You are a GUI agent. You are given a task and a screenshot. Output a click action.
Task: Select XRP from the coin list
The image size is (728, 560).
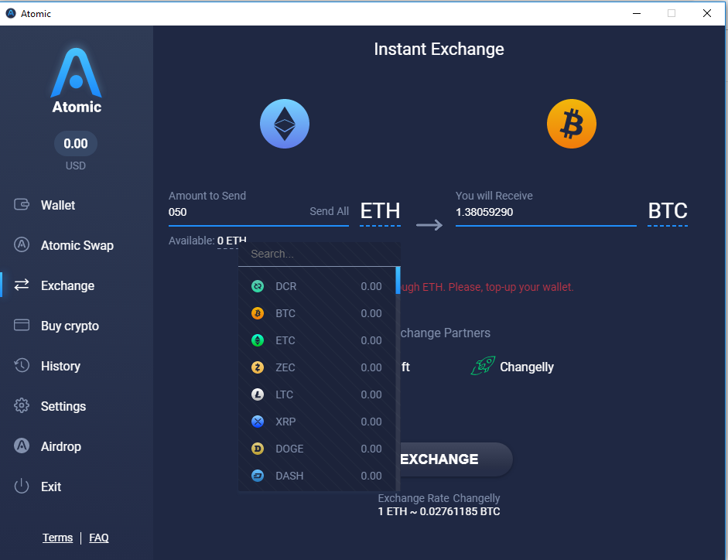(316, 422)
